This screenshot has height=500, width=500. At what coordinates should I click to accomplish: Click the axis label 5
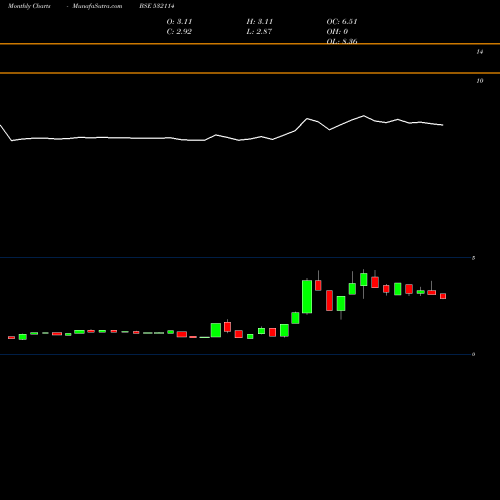(474, 258)
